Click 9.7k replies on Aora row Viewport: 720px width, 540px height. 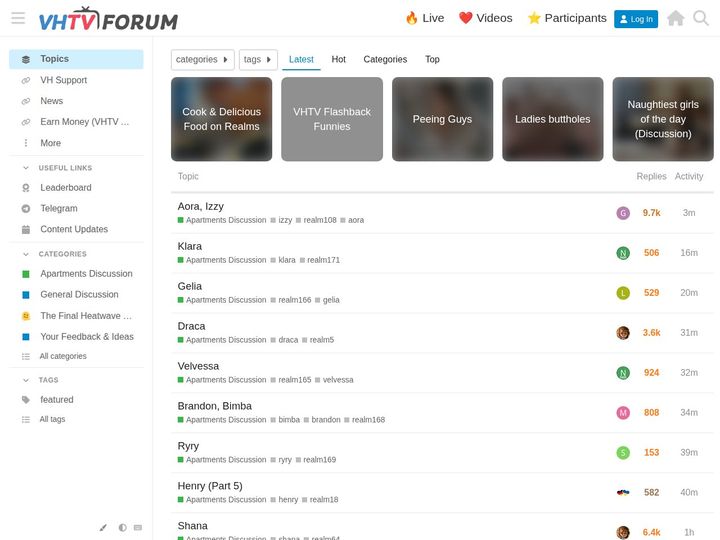[x=651, y=213]
